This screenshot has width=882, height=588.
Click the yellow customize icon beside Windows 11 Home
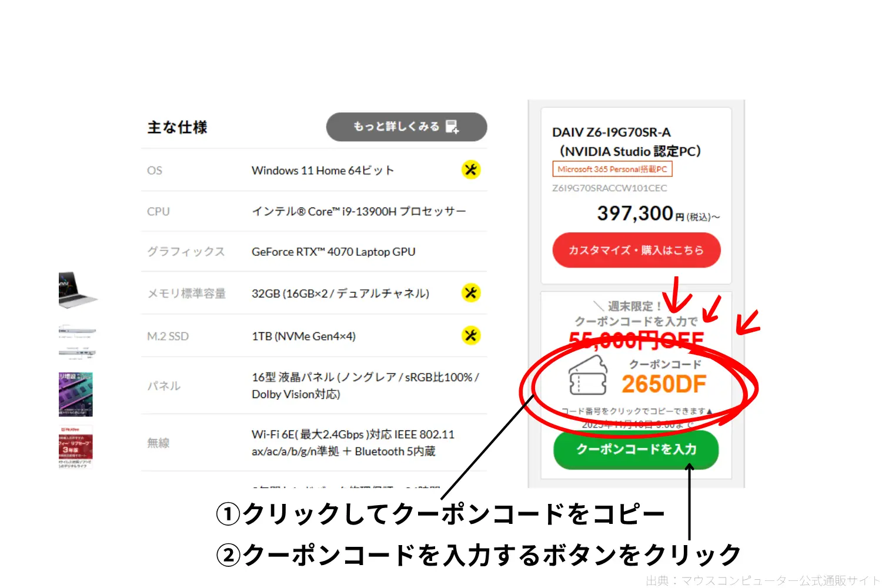[470, 170]
